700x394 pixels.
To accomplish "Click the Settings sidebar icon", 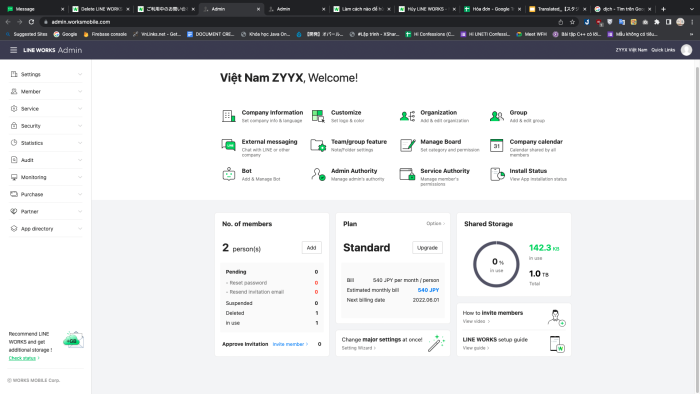I will (14, 74).
